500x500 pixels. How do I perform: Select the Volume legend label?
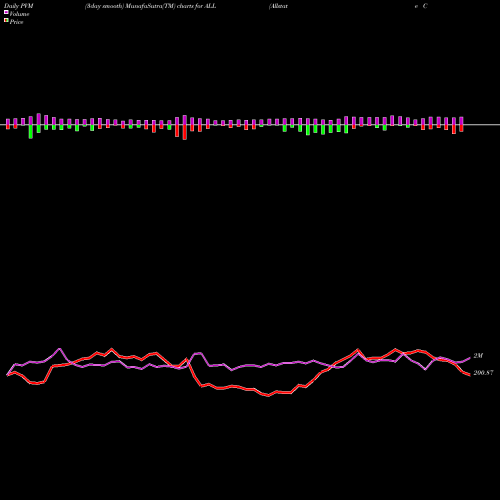click(19, 14)
